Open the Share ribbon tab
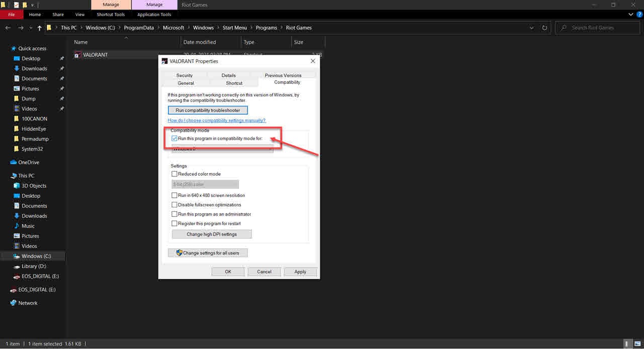Image resolution: width=644 pixels, height=349 pixels. pos(58,15)
